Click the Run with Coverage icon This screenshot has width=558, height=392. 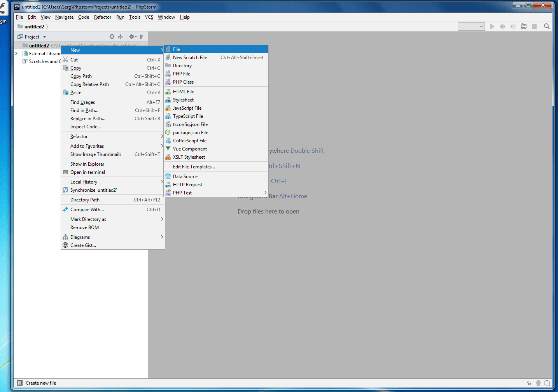[x=513, y=26]
